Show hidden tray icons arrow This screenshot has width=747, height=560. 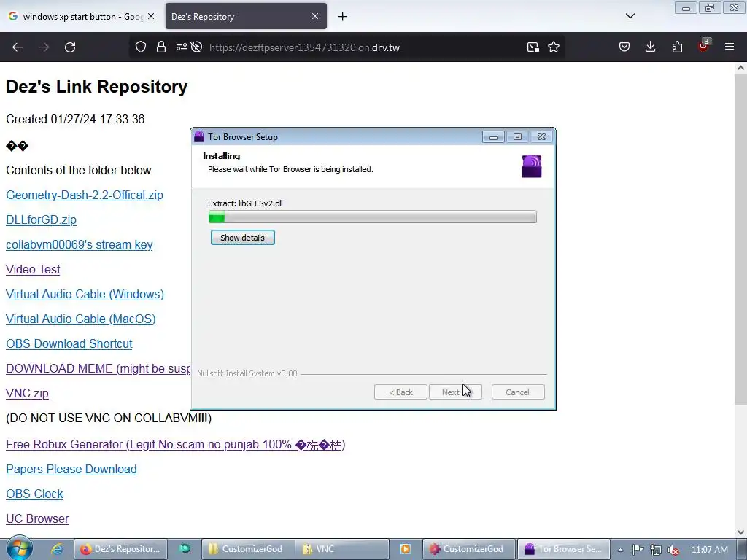620,550
